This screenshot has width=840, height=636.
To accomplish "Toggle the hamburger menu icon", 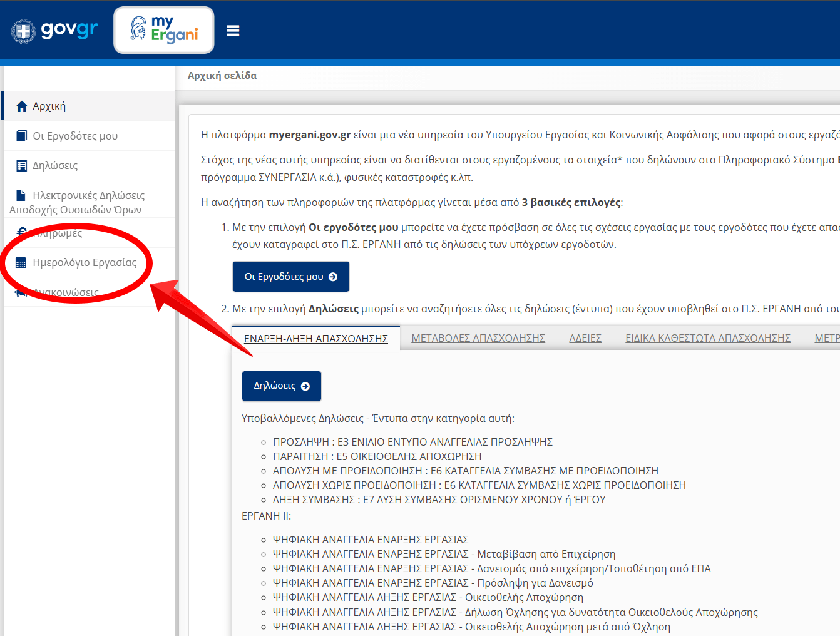I will point(233,31).
